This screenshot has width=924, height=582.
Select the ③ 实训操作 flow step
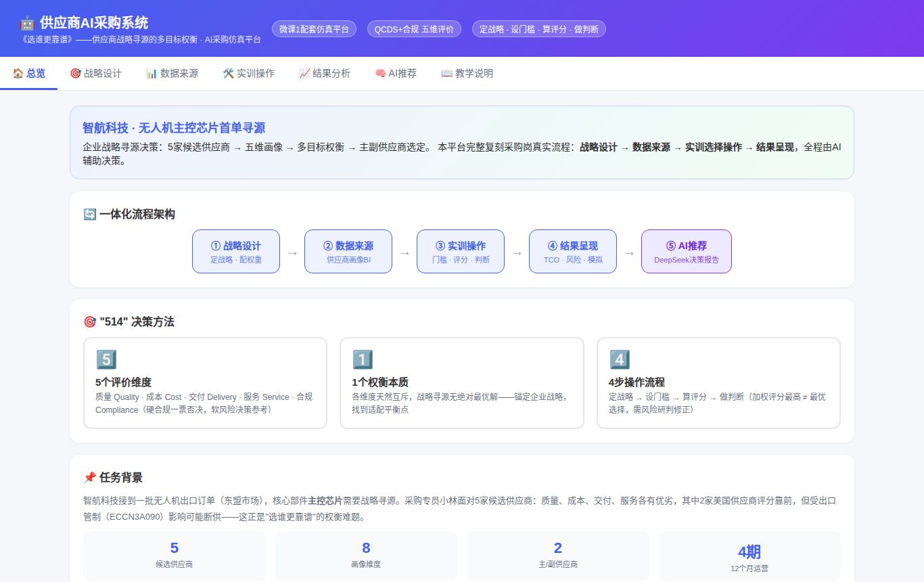click(461, 252)
